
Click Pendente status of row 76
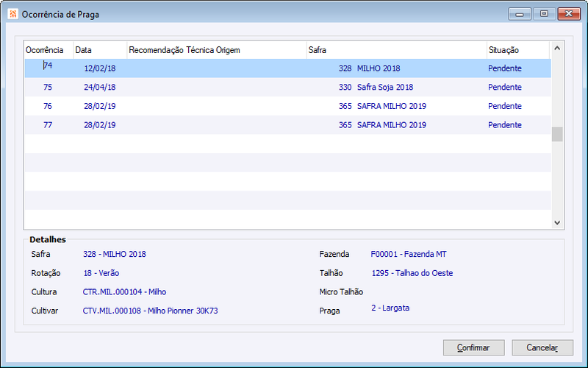[505, 106]
